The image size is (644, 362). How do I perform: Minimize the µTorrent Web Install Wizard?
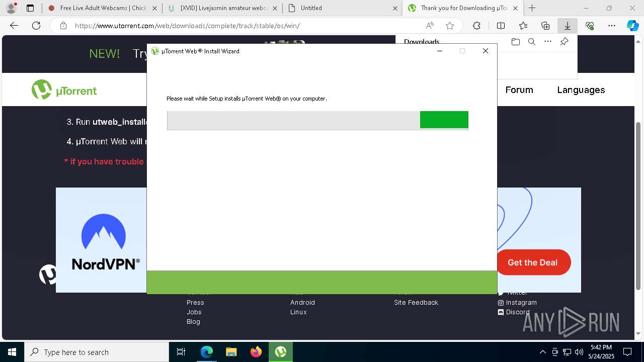coord(440,51)
